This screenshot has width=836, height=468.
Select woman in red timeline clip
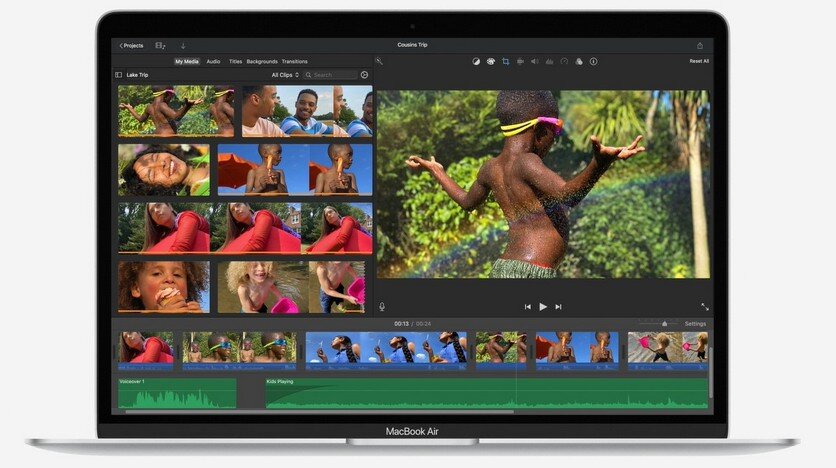(x=146, y=351)
